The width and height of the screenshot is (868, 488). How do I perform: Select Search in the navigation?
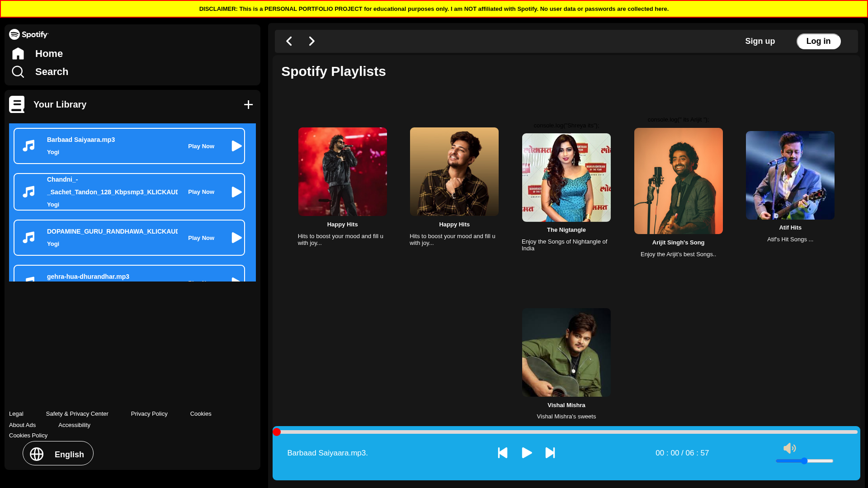pos(52,72)
